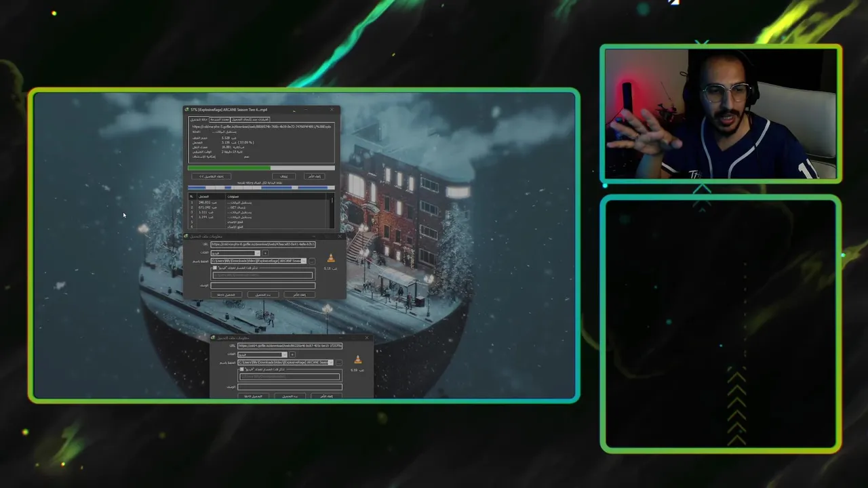Viewport: 868px width, 488px height.
Task: Select connection row 2 showing 671.242
Action: pos(259,207)
